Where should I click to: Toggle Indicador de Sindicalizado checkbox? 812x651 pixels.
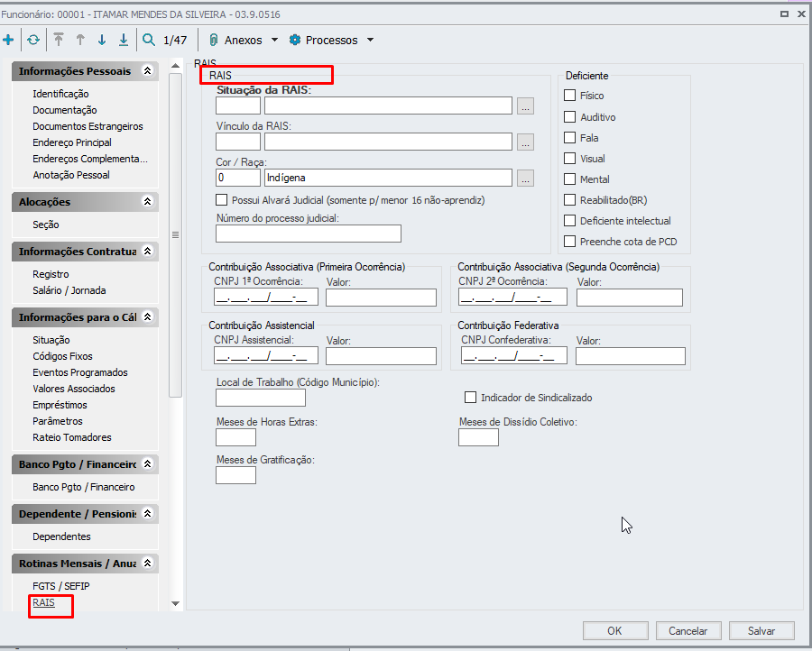point(470,398)
